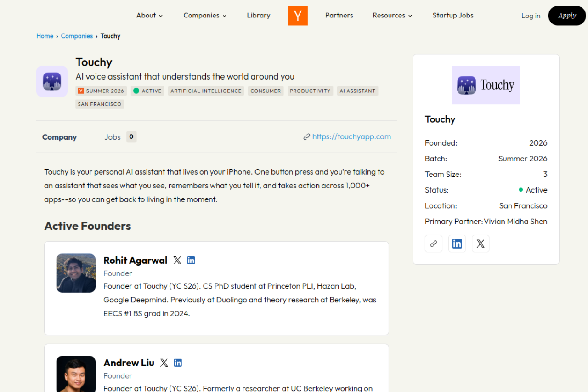Expand the Companies dropdown menu
This screenshot has height=392, width=588.
205,16
